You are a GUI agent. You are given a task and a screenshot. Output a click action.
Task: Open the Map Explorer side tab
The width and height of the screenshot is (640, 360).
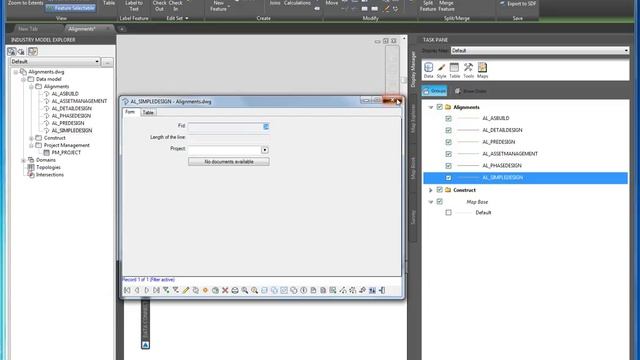tap(413, 118)
